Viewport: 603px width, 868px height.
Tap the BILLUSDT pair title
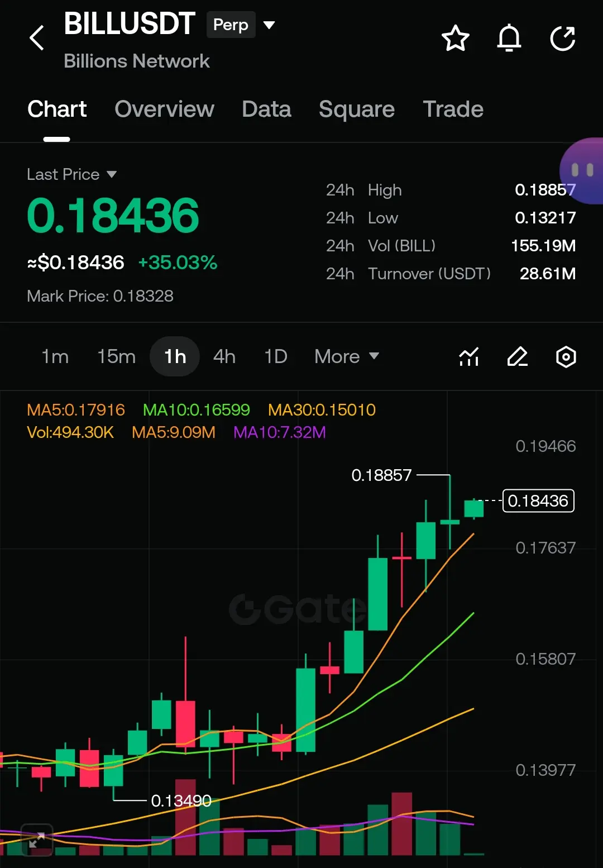130,24
